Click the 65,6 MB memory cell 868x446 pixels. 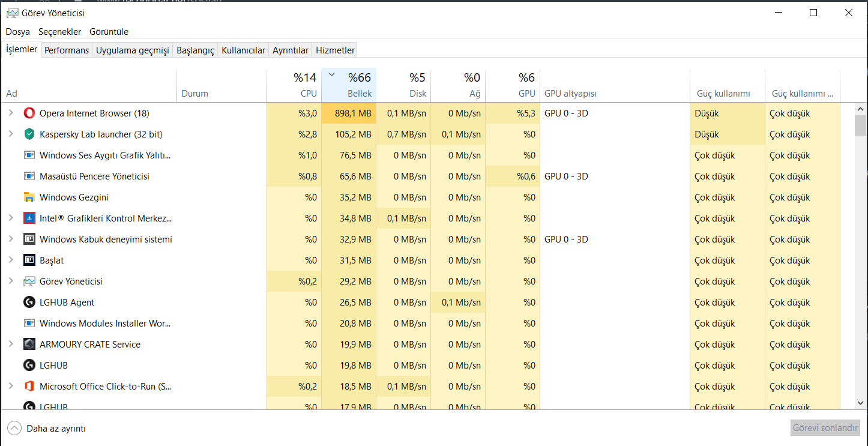coord(349,176)
